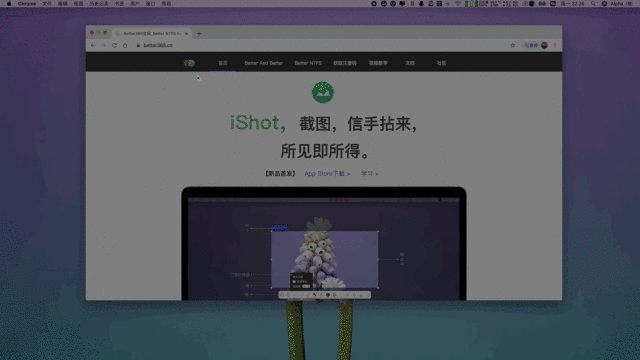
Task: Select the Better365 browser tab
Action: point(151,33)
